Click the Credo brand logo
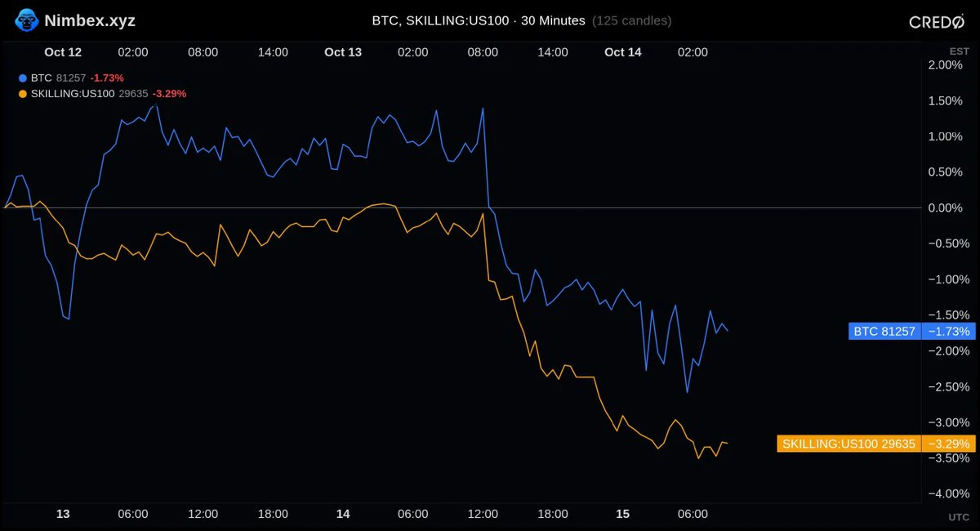The width and height of the screenshot is (980, 531). tap(937, 22)
